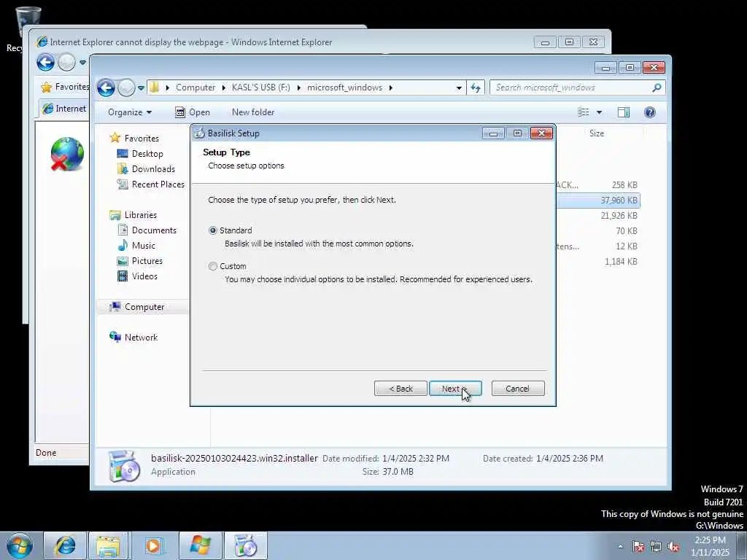This screenshot has width=747, height=560.
Task: Expand arrow after KASL'S USB breadcrumb
Action: click(x=298, y=87)
